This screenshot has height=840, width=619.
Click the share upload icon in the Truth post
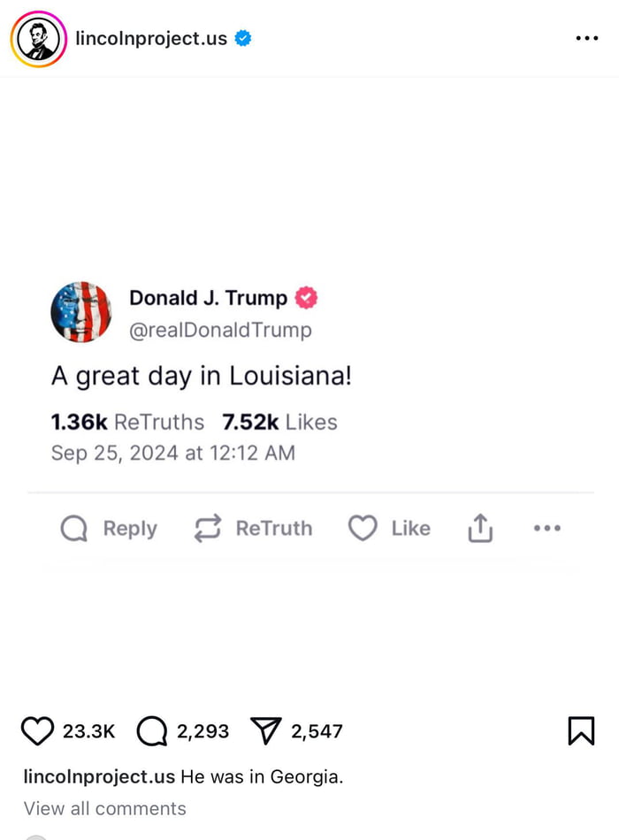479,528
